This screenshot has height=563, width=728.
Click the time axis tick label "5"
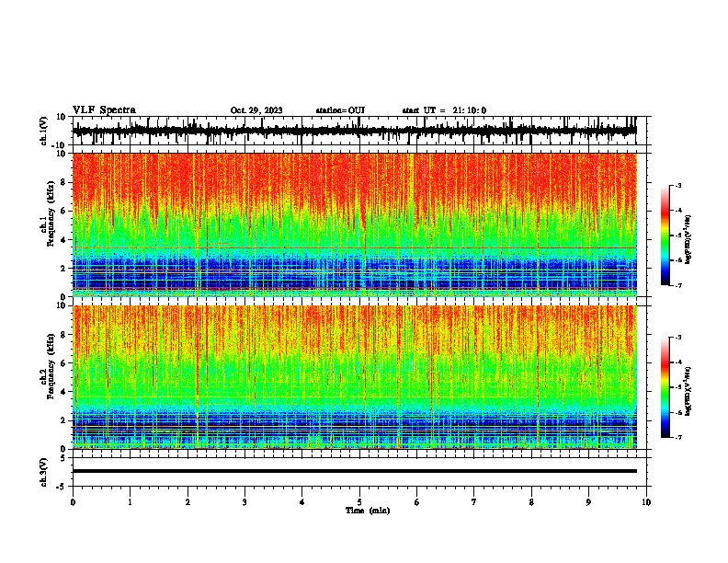(359, 502)
